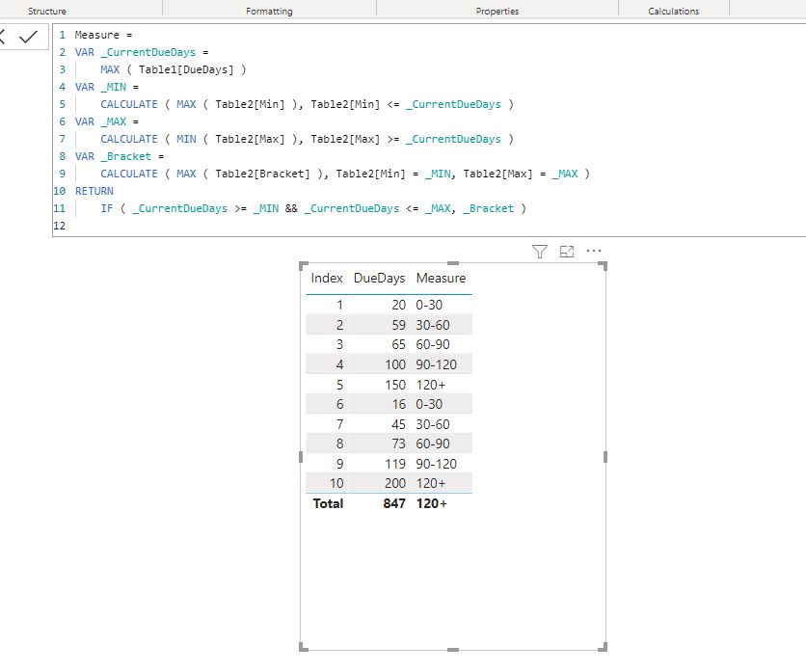
Task: Click 'VAR _Bracket =' on line 8
Action: click(x=120, y=156)
